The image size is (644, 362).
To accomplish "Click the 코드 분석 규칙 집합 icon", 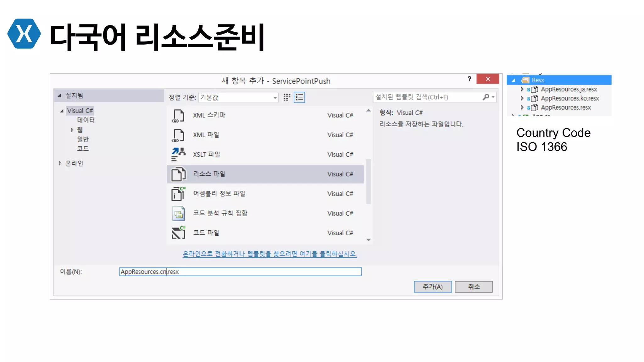I will click(178, 214).
